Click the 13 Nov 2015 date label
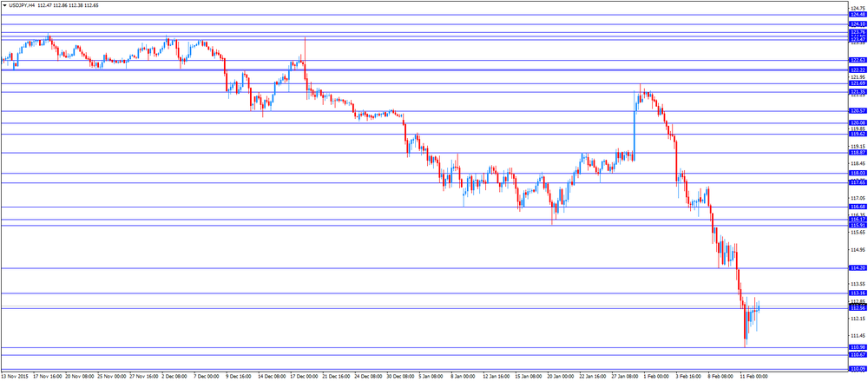Image resolution: width=868 pixels, height=382 pixels. point(14,377)
